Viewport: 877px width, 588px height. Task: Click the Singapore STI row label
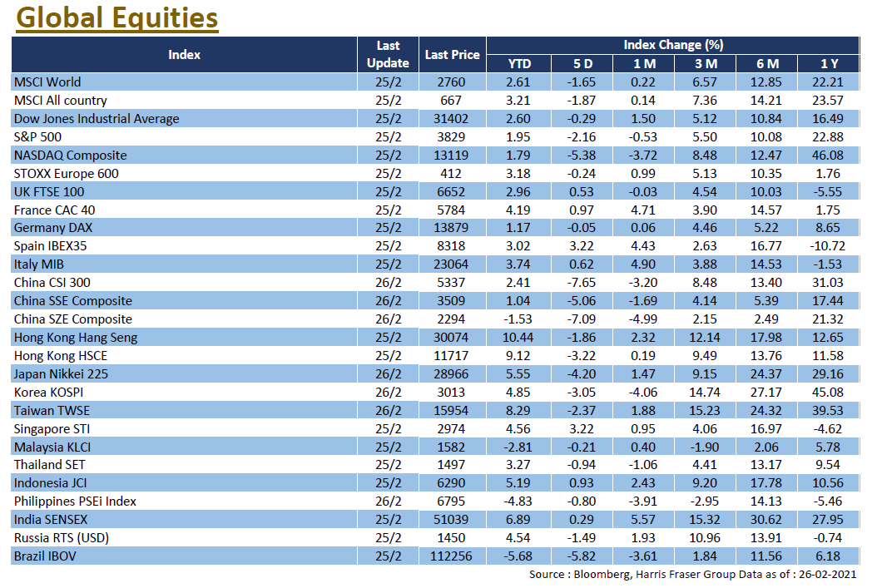pos(52,428)
